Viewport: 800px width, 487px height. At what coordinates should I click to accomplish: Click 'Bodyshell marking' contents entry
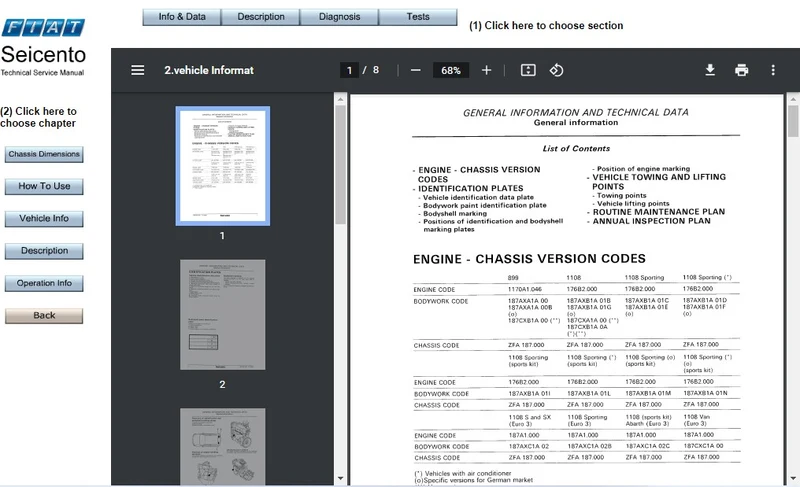(x=455, y=214)
